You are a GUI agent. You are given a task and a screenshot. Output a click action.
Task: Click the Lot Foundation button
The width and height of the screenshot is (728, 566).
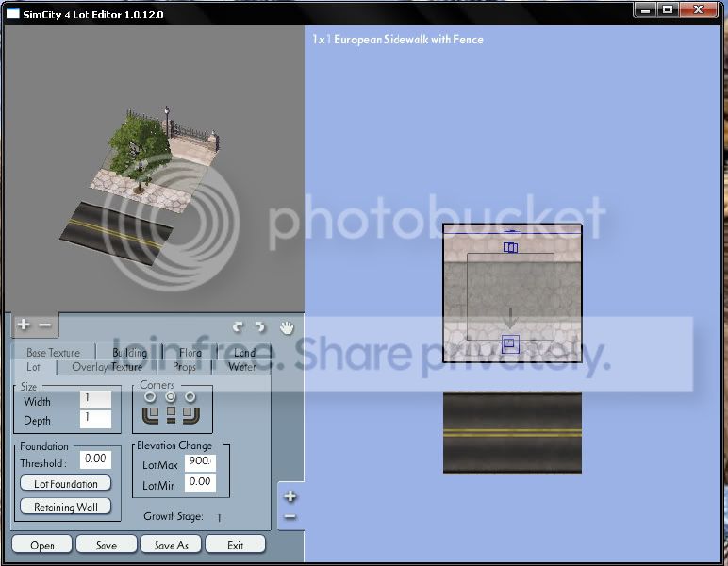(x=65, y=483)
